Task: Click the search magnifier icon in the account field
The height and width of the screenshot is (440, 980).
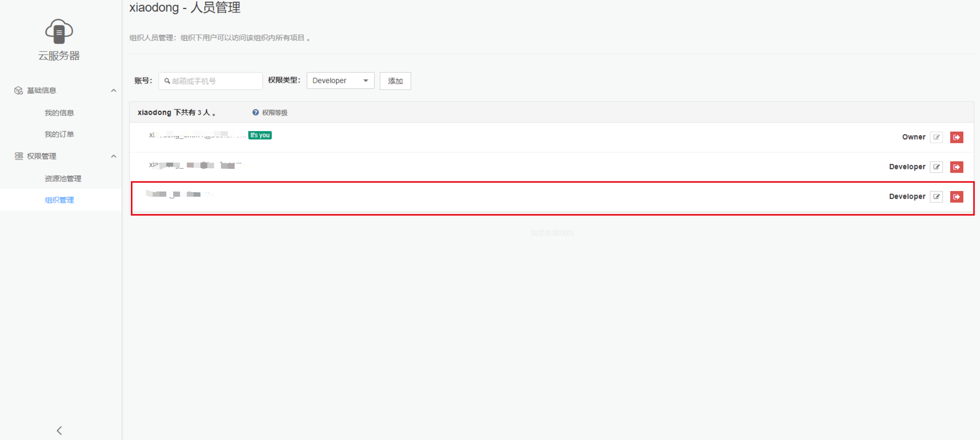Action: 167,81
